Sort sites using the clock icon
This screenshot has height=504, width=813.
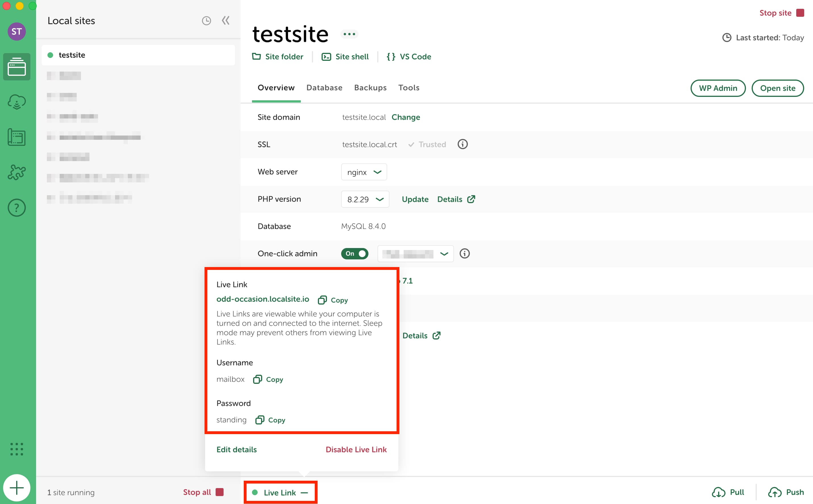tap(207, 21)
